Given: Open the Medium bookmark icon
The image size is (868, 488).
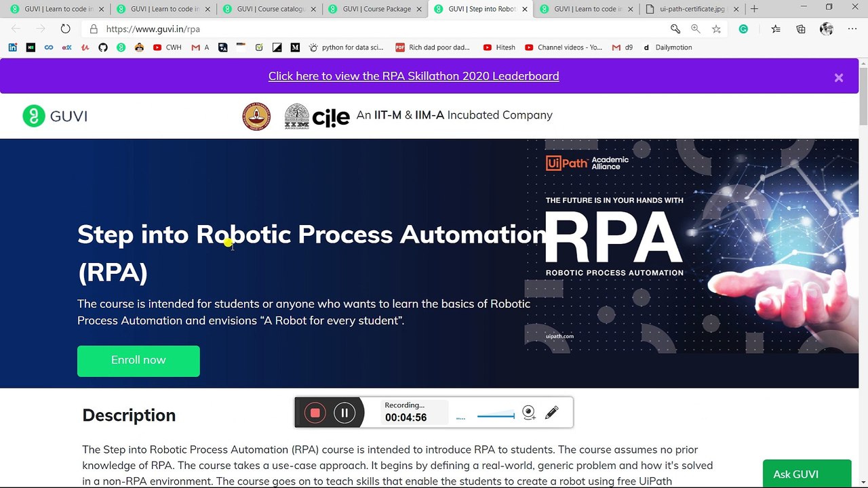Looking at the screenshot, I should (295, 47).
